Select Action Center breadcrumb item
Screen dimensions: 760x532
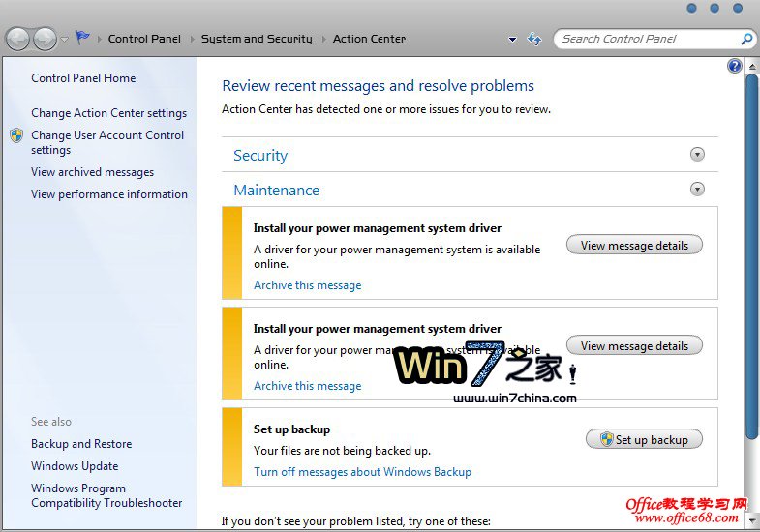click(369, 39)
